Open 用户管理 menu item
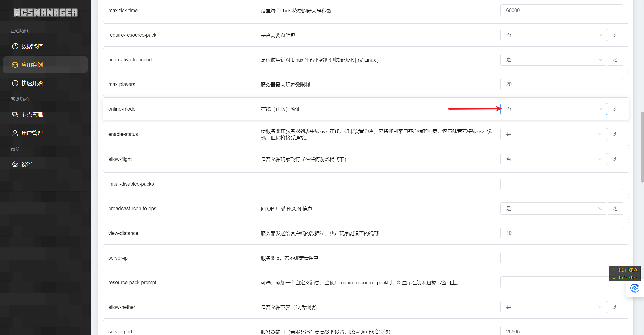Screen dimensions: 644x335 32,133
